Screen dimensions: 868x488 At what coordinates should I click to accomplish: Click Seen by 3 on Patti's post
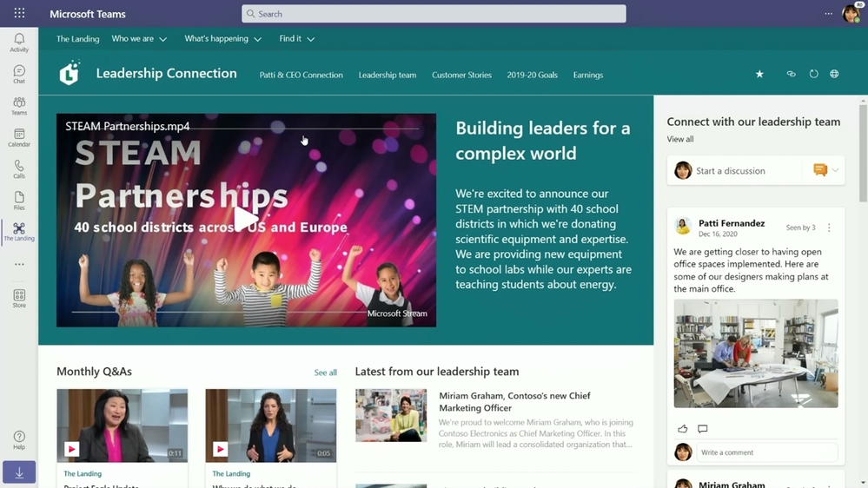click(800, 228)
